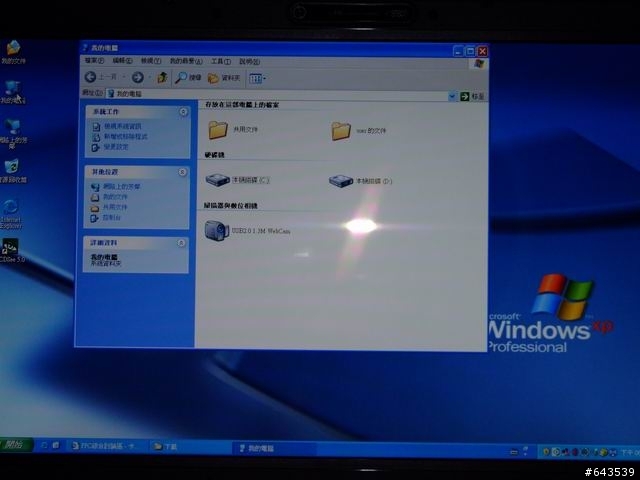Collapse the 其他位置 panel
Image resolution: width=640 pixels, height=480 pixels.
click(182, 172)
